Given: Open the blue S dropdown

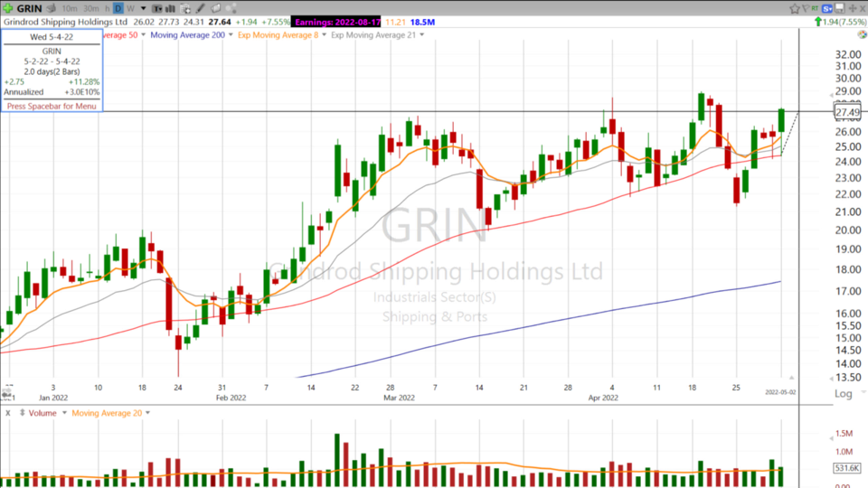Looking at the screenshot, I should [x=827, y=8].
